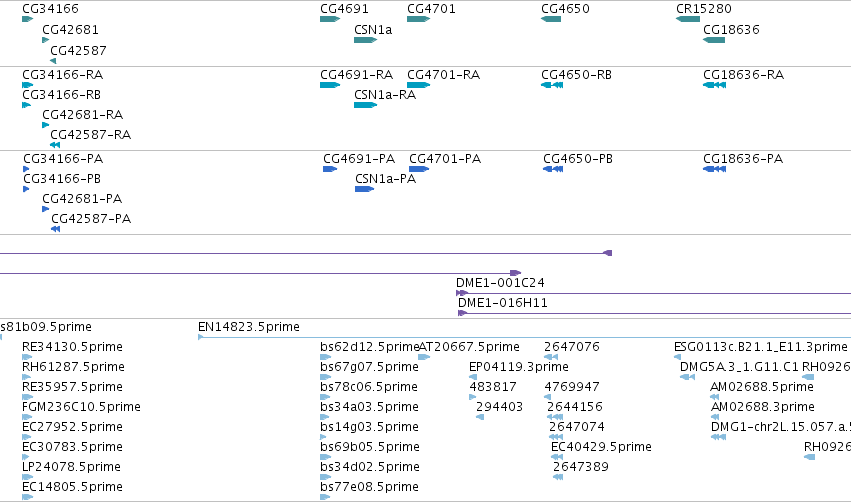The height and width of the screenshot is (502, 851).
Task: Select the CG4701-PA protein arrow
Action: (419, 169)
